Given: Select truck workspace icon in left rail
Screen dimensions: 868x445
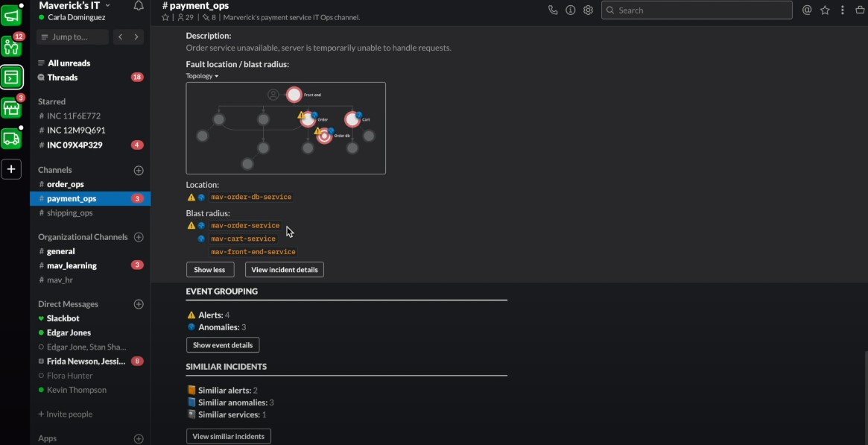Looking at the screenshot, I should pos(12,138).
